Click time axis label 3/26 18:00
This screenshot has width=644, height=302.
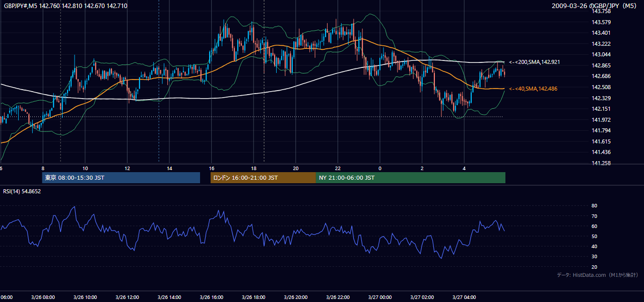pos(253,297)
